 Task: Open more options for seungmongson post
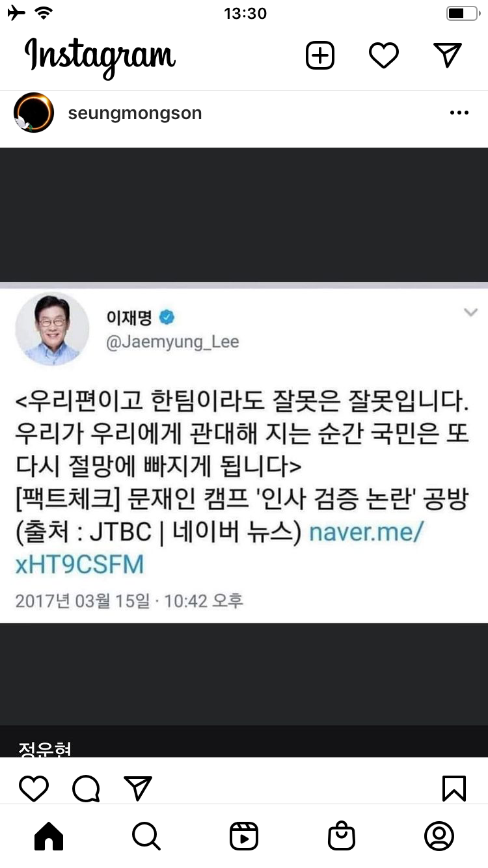coord(459,113)
